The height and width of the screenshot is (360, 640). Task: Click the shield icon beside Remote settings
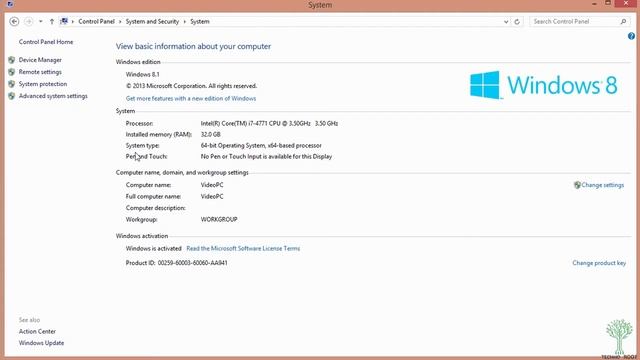[11, 72]
